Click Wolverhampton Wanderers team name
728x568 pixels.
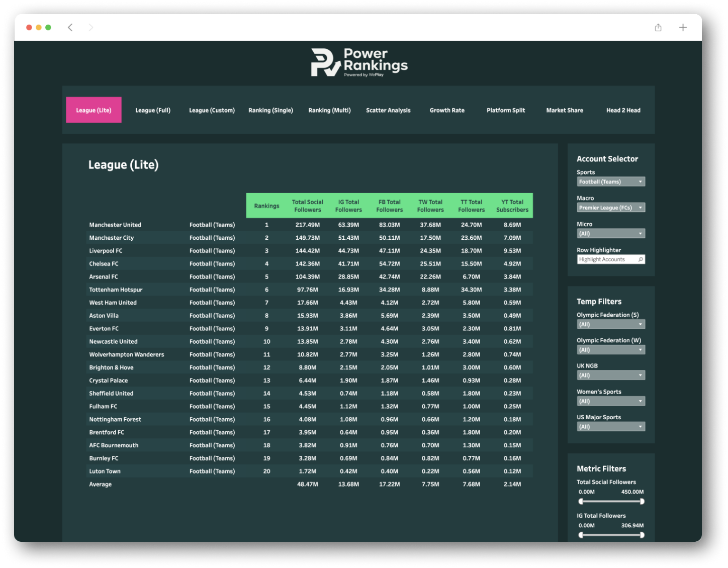pyautogui.click(x=127, y=355)
